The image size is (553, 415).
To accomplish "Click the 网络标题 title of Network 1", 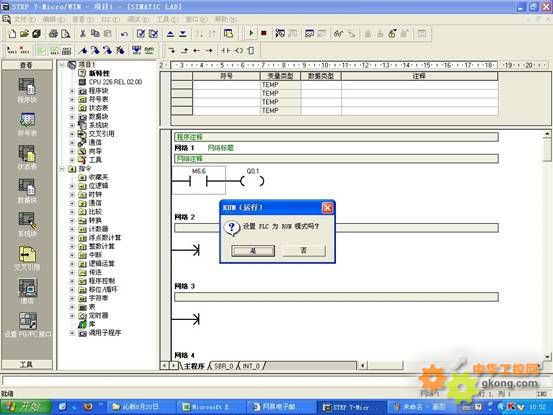I will click(220, 148).
